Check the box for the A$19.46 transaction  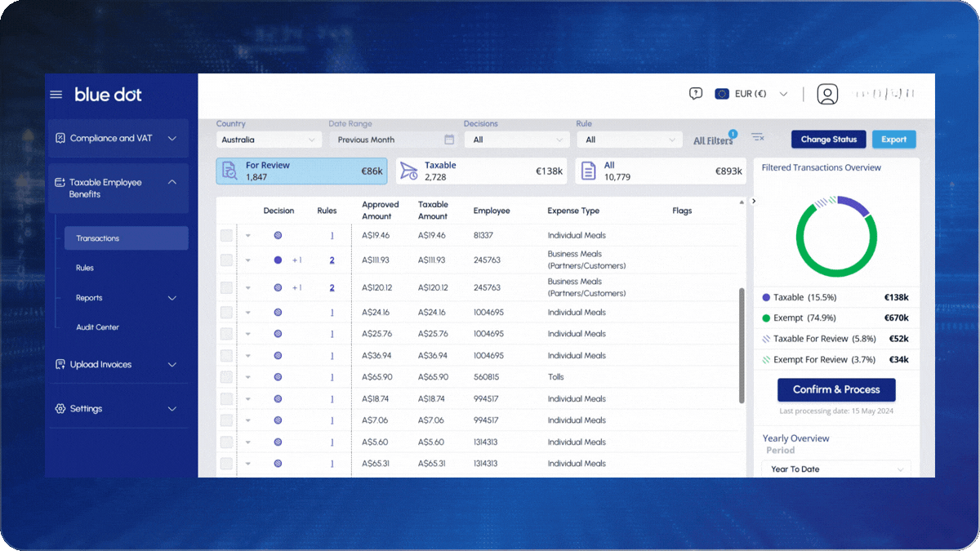[x=226, y=236]
